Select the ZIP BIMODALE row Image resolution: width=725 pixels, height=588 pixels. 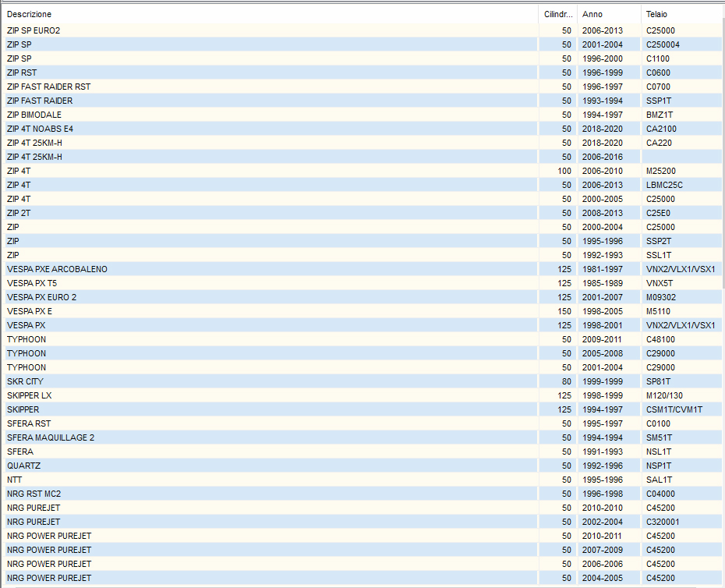pyautogui.click(x=362, y=115)
